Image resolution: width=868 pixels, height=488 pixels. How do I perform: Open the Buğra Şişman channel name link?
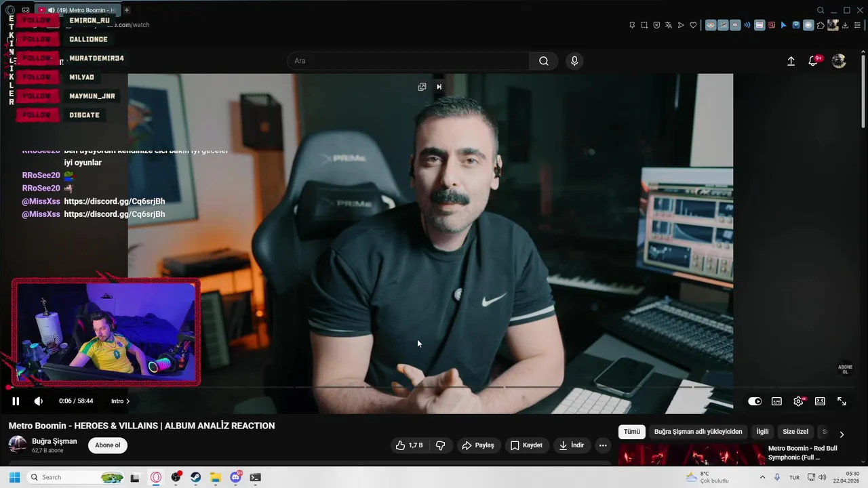tap(54, 441)
